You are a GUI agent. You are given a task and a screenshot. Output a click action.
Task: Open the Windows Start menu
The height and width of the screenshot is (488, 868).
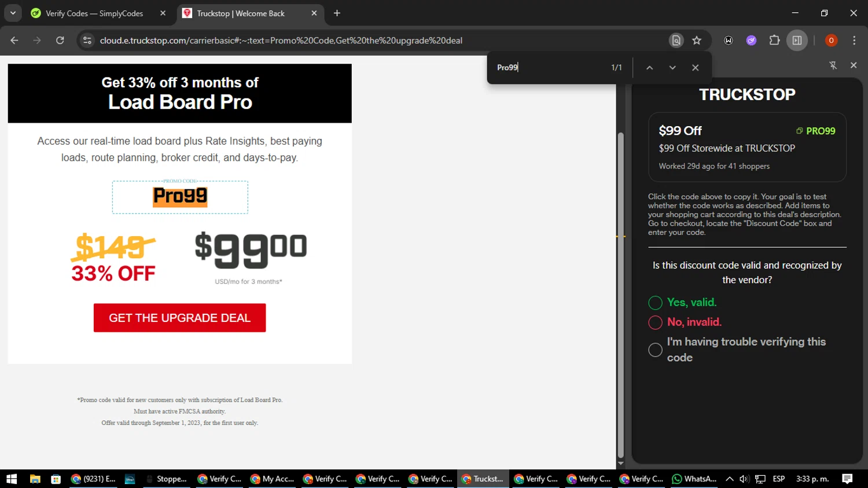(x=12, y=479)
